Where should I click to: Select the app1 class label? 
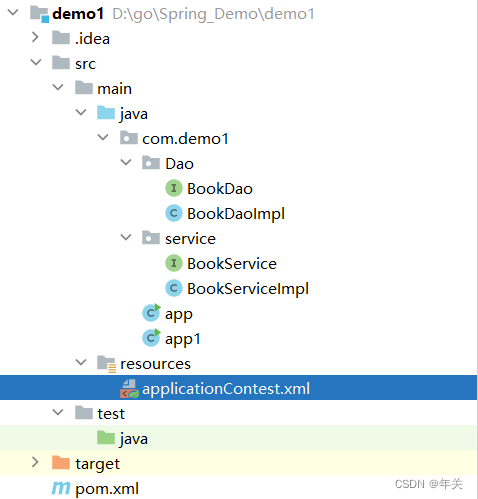pos(183,340)
